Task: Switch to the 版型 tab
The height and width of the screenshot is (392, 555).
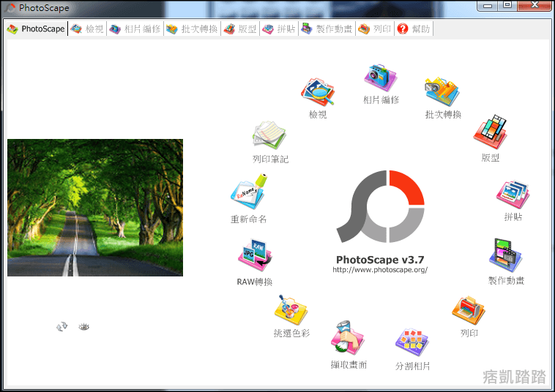Action: [x=240, y=29]
